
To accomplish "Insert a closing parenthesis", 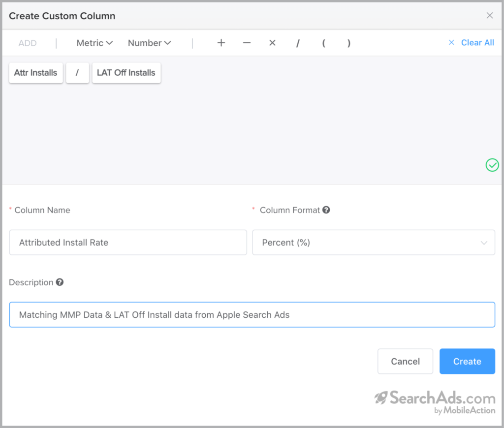I will [x=349, y=43].
